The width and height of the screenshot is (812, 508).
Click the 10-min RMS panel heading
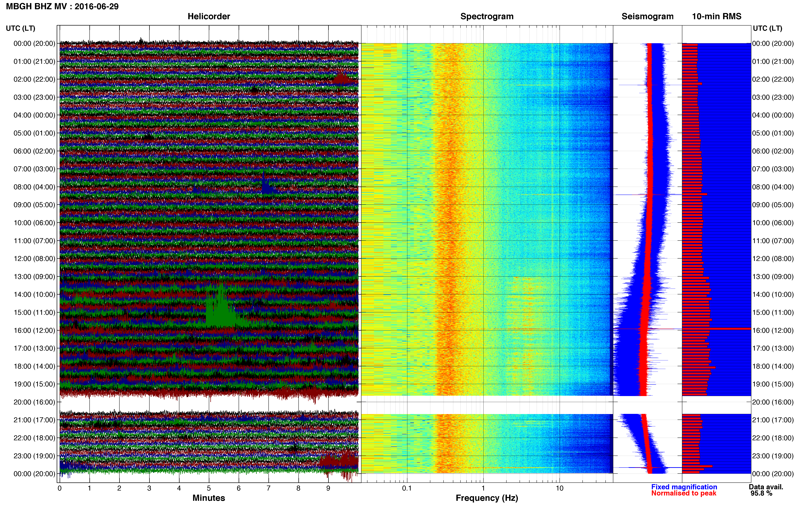tap(717, 16)
